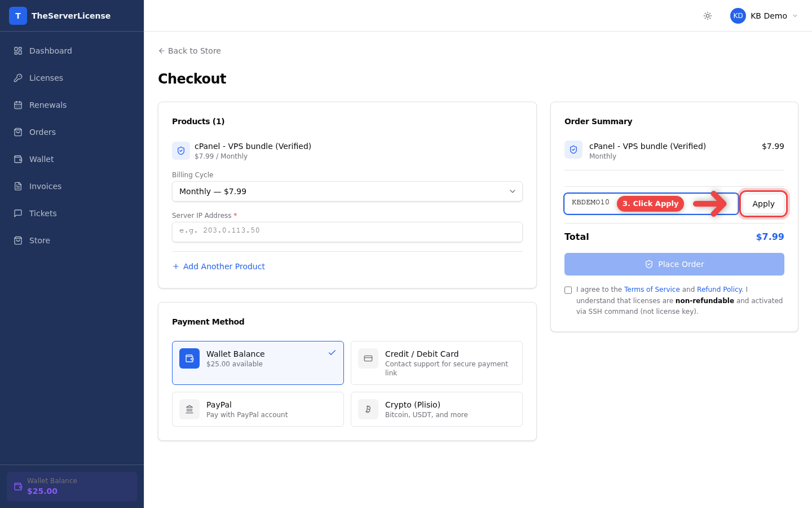Screen dimensions: 812x508
Task: Open Invoices in the sidebar
Action: (x=72, y=186)
